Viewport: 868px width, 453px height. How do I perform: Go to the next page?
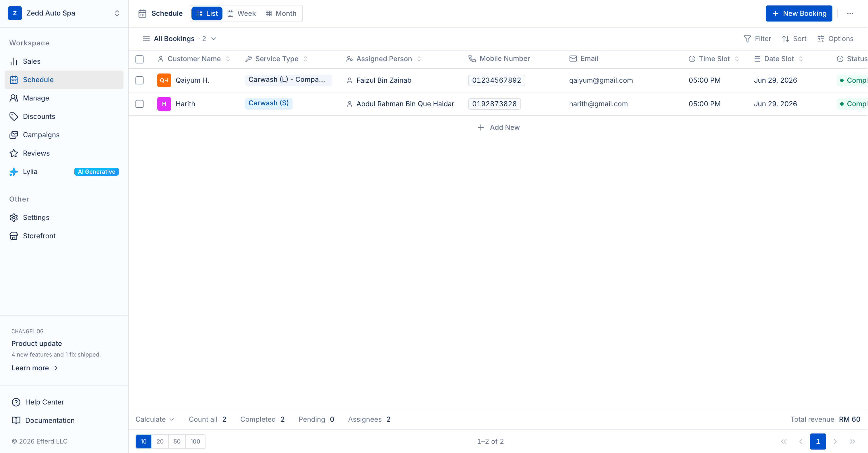coord(835,442)
